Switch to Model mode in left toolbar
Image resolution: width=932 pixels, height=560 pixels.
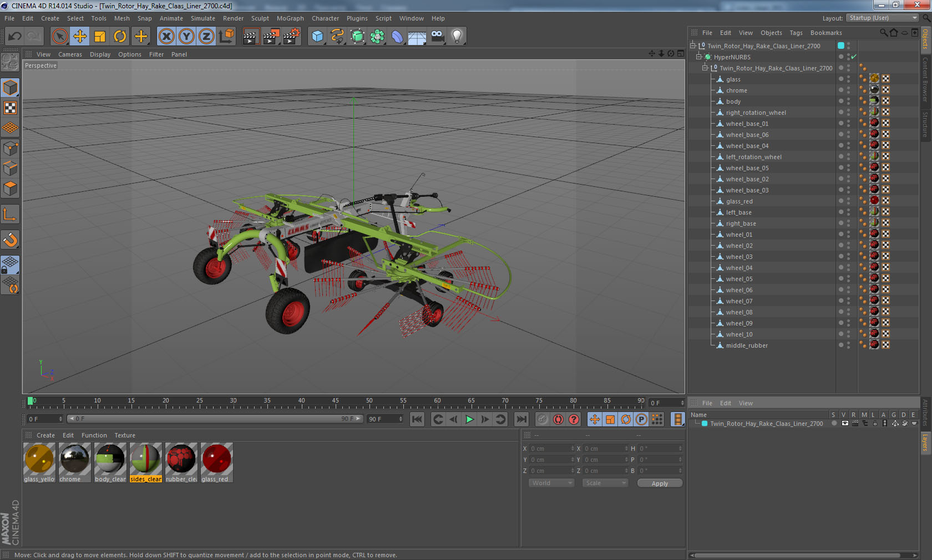11,88
